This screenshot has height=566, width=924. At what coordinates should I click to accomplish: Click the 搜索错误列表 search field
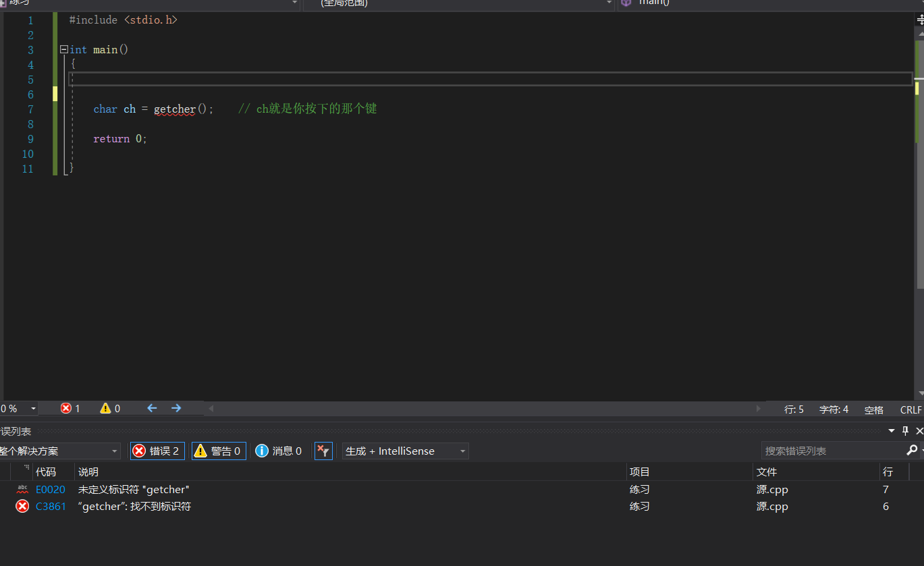click(833, 451)
